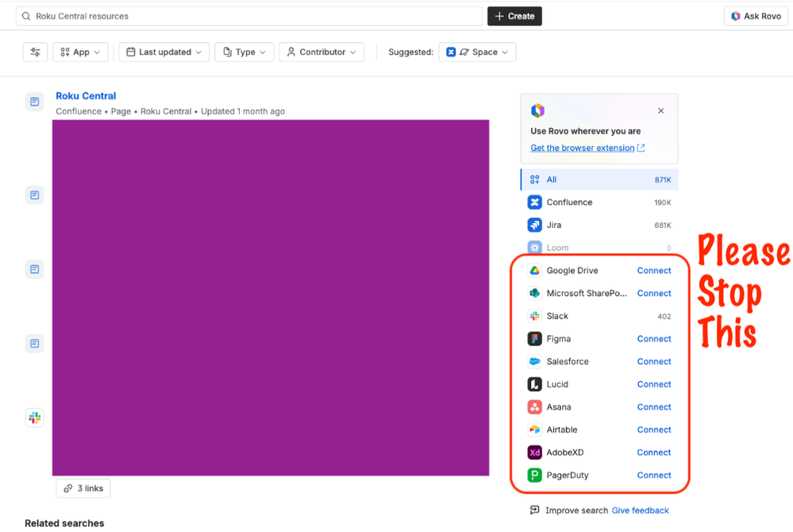Click the Airtable icon
Viewport: 793px width, 532px height.
(x=534, y=430)
